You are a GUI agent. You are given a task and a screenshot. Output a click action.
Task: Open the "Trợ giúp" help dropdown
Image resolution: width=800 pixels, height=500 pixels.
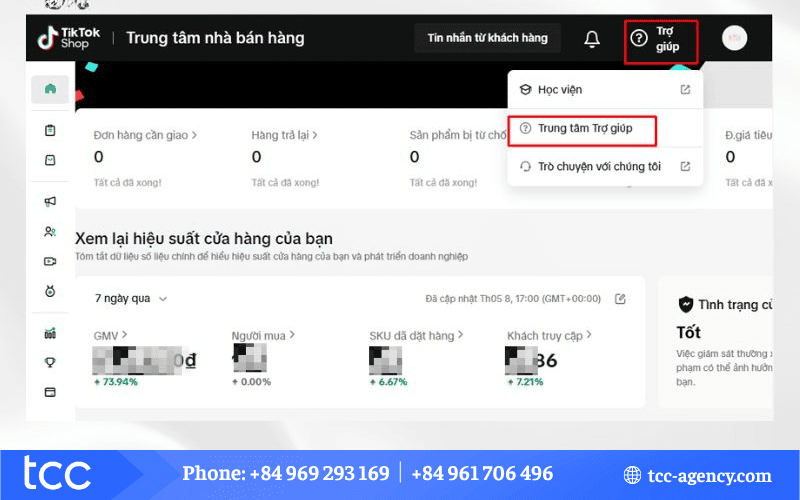click(660, 39)
